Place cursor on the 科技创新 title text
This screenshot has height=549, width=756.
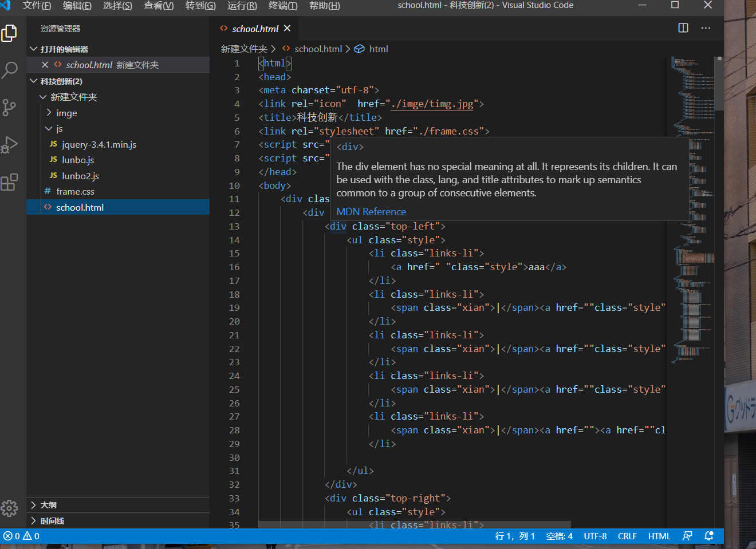317,117
